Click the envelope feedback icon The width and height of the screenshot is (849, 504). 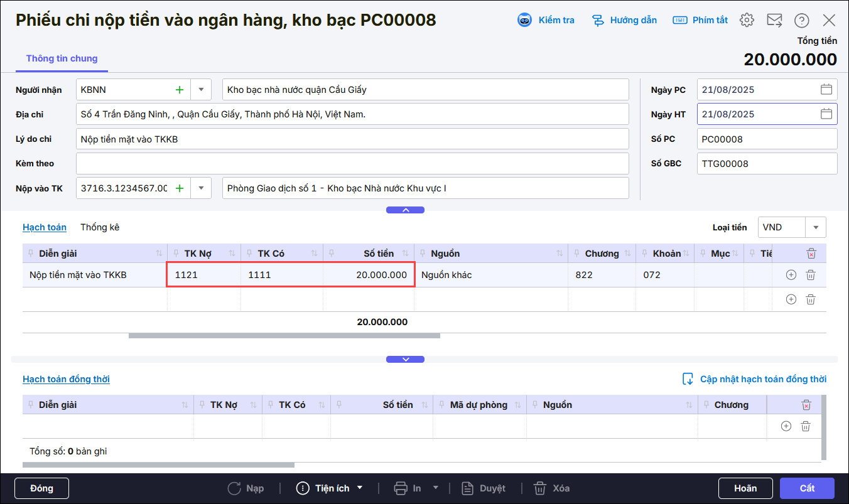point(774,20)
